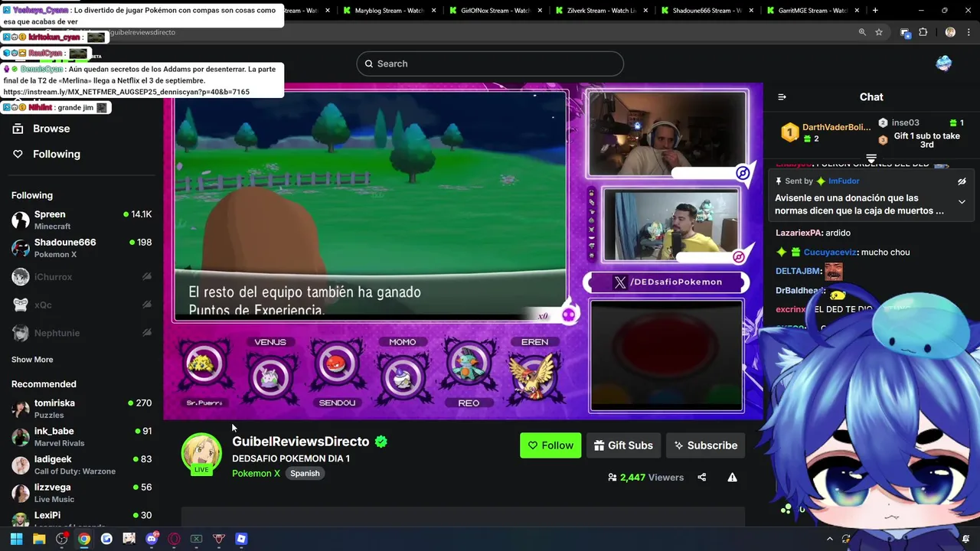Open the Roblox taskbar icon
Image resolution: width=980 pixels, height=551 pixels.
241,539
